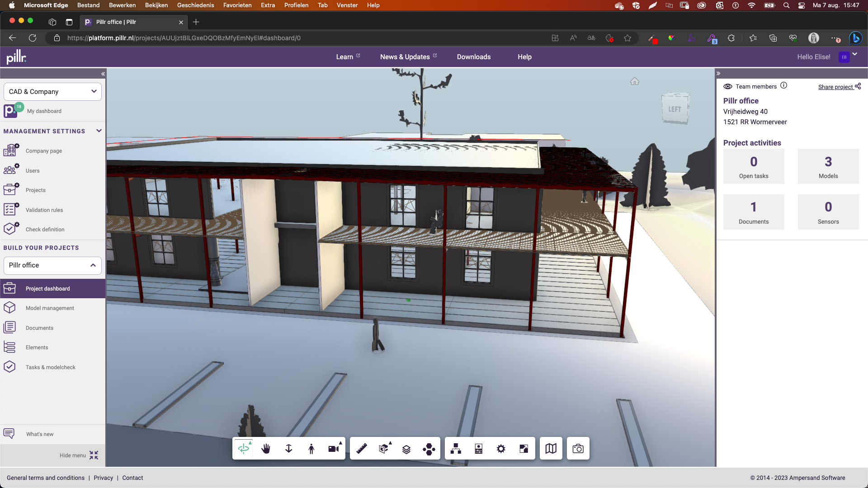Viewport: 868px width, 488px height.
Task: Open the Levels stacked-layers tool
Action: [406, 448]
